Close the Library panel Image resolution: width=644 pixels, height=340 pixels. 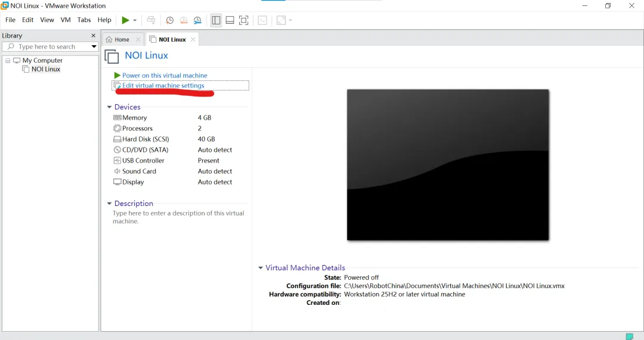[93, 36]
